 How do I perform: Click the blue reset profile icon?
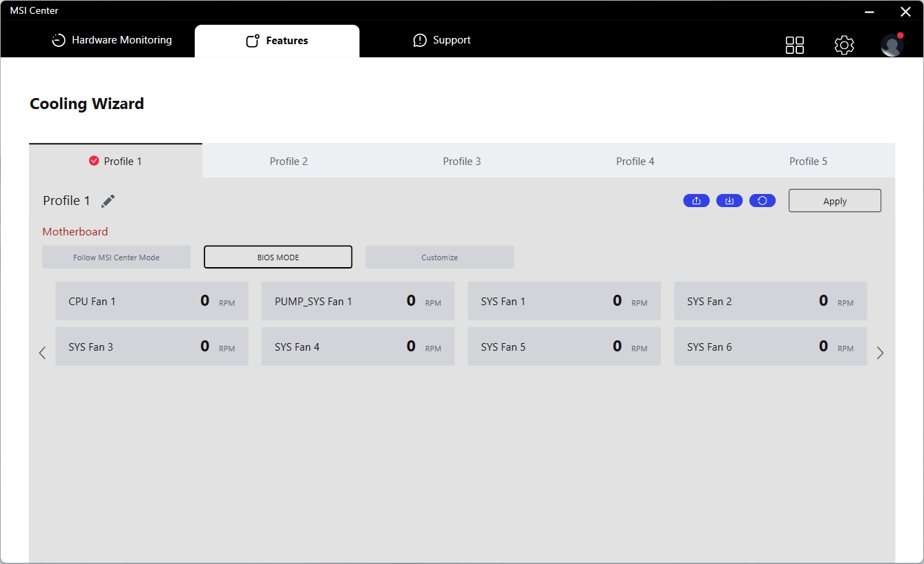coord(762,201)
